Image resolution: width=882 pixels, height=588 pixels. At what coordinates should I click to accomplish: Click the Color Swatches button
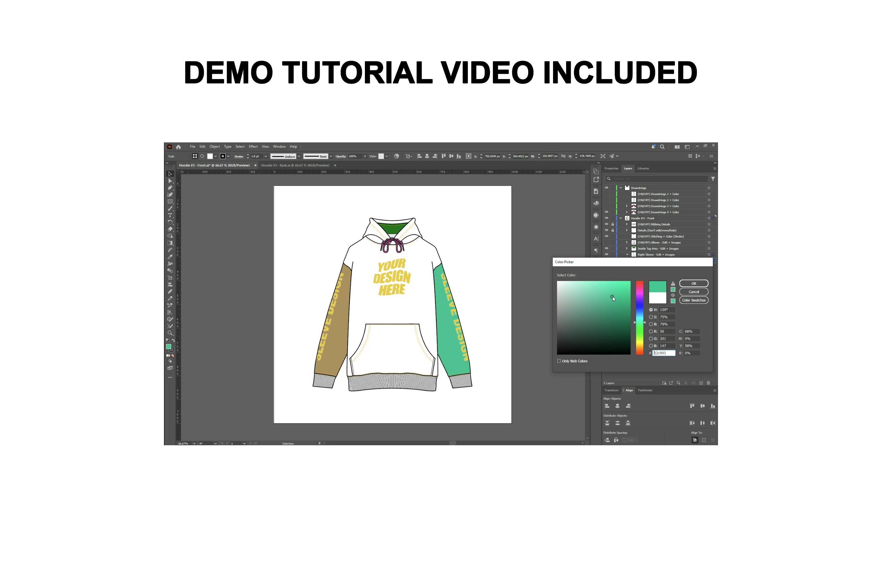pyautogui.click(x=694, y=301)
